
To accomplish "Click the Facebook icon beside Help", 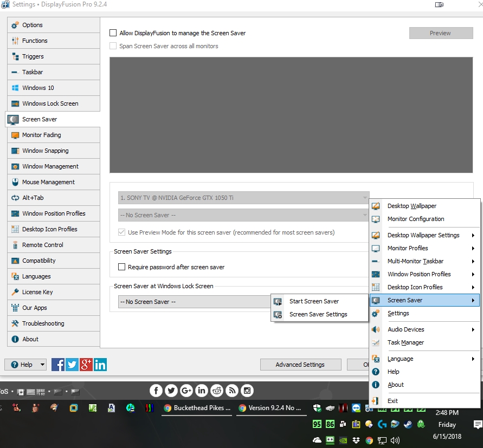I will pyautogui.click(x=58, y=365).
